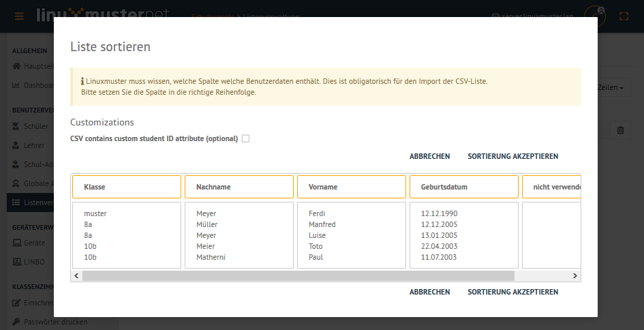The image size is (644, 330).
Task: Click the '12.12.1990' birthdate entry
Action: (439, 213)
